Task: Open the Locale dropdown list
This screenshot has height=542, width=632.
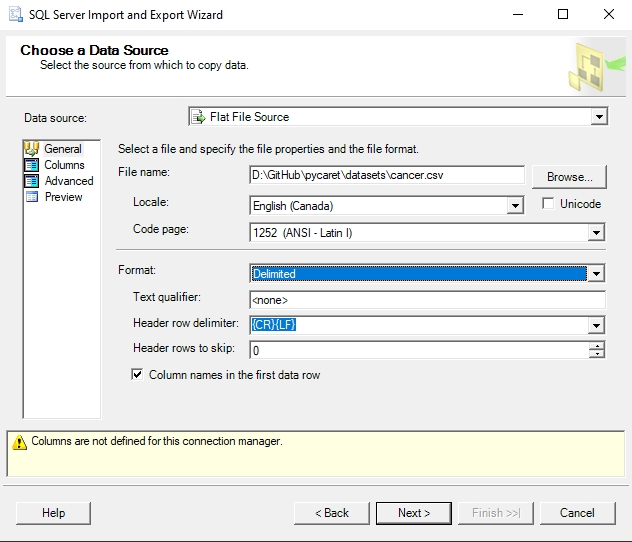Action: pos(515,205)
